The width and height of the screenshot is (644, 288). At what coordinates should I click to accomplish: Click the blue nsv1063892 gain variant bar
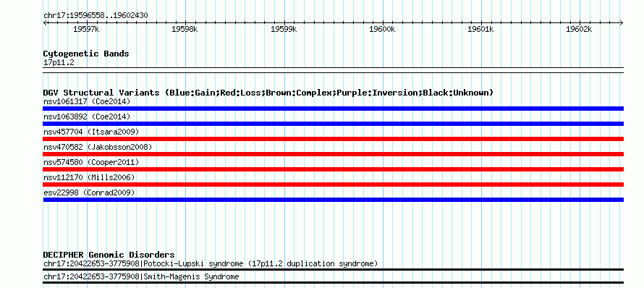click(333, 124)
